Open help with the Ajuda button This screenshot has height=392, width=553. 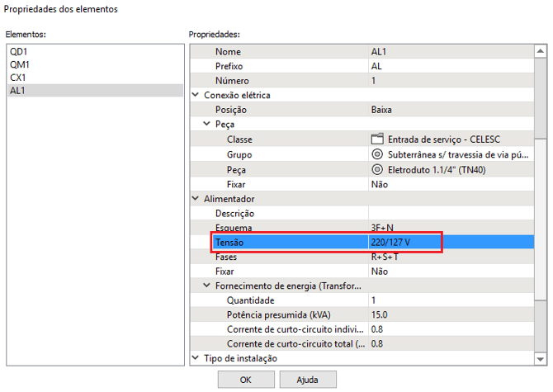click(x=309, y=380)
